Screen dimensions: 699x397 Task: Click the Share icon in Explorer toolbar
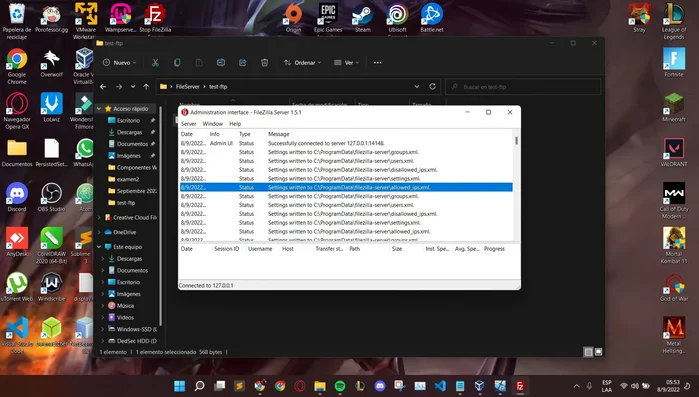243,63
